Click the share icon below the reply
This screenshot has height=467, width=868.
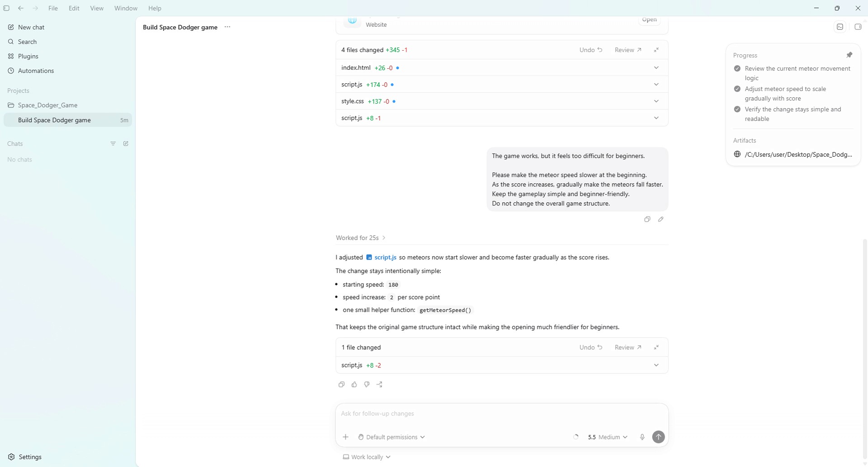(x=379, y=385)
